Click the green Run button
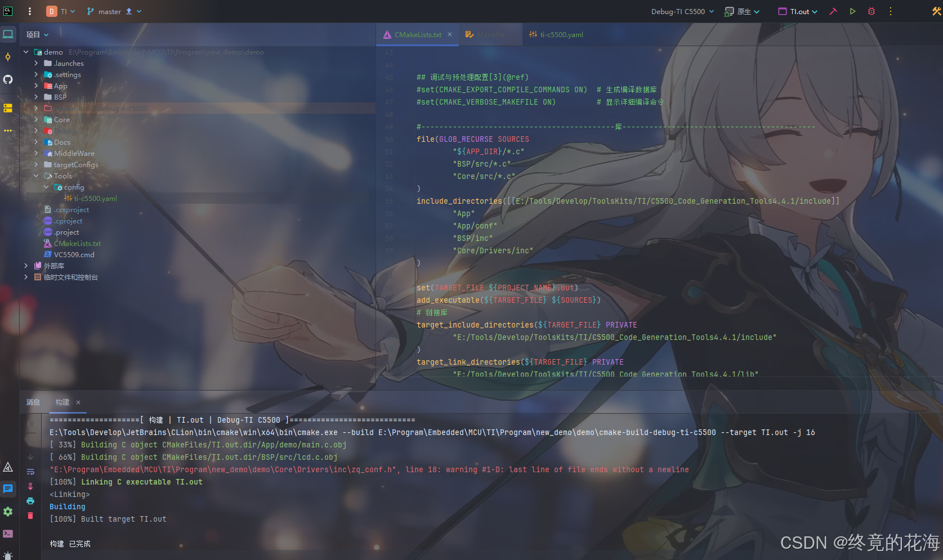 pos(852,11)
